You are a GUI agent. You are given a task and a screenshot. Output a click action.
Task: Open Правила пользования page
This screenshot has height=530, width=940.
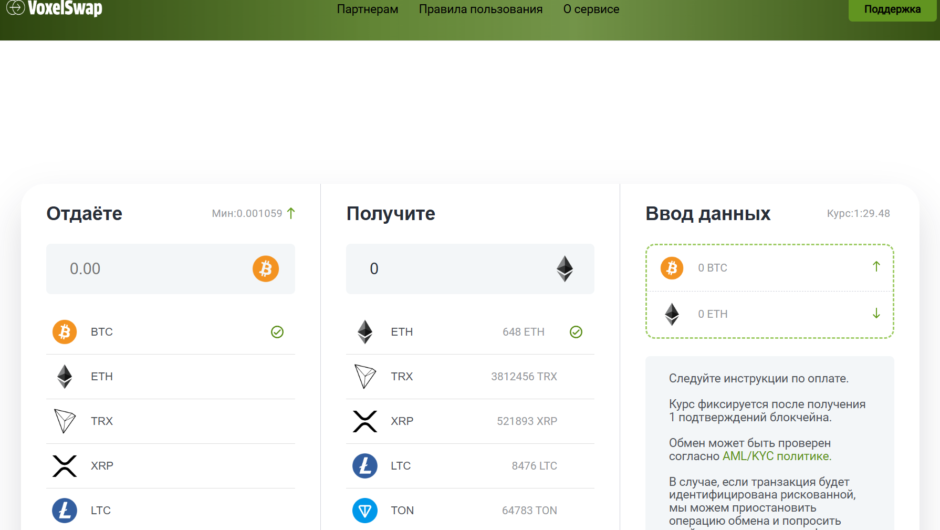click(x=480, y=9)
